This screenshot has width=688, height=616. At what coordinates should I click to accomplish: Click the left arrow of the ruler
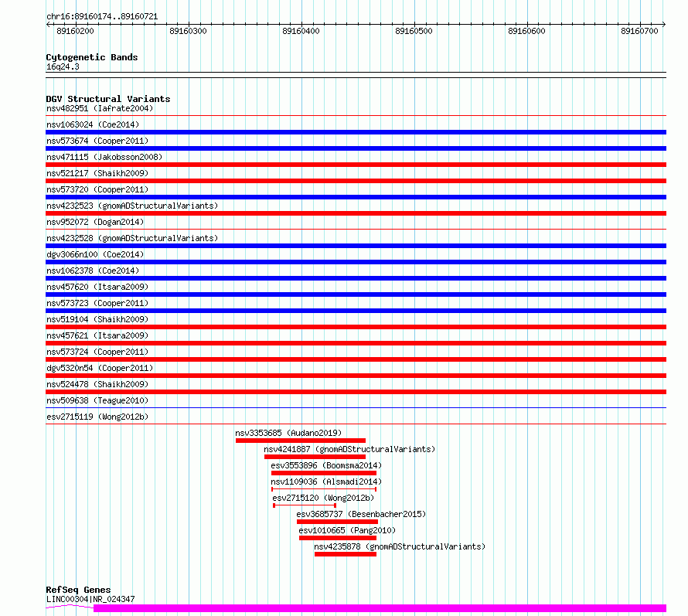point(48,25)
